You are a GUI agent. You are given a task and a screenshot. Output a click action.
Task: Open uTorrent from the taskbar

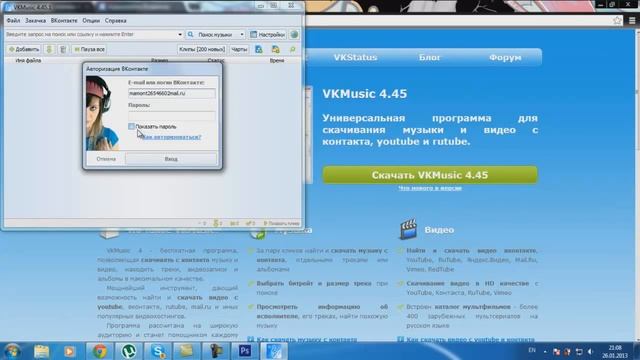(x=129, y=351)
